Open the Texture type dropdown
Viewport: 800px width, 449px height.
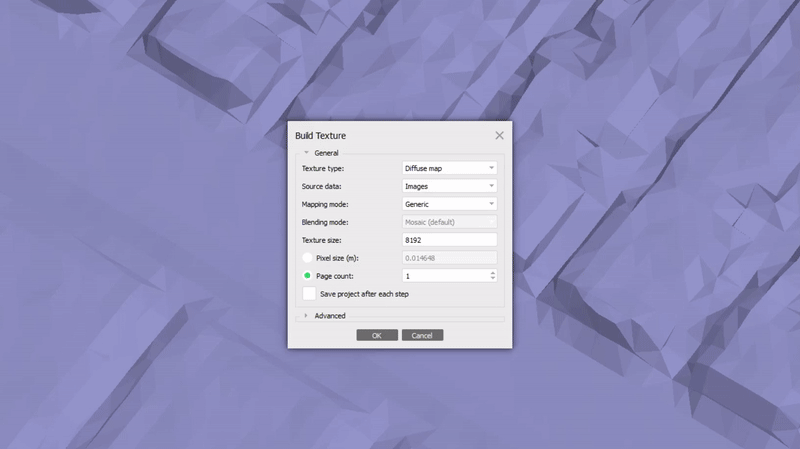tap(449, 168)
